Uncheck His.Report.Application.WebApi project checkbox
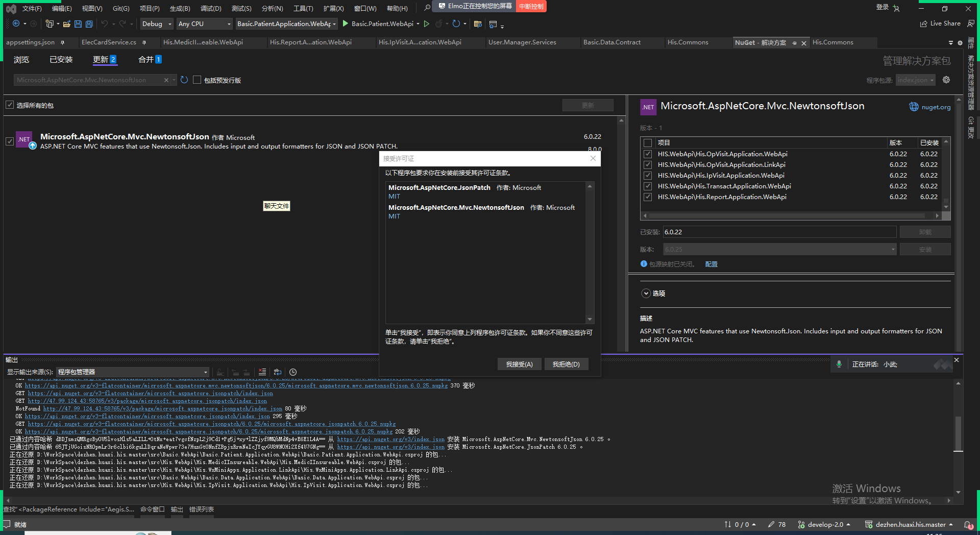Screen dimensions: 980x535 tap(647, 197)
